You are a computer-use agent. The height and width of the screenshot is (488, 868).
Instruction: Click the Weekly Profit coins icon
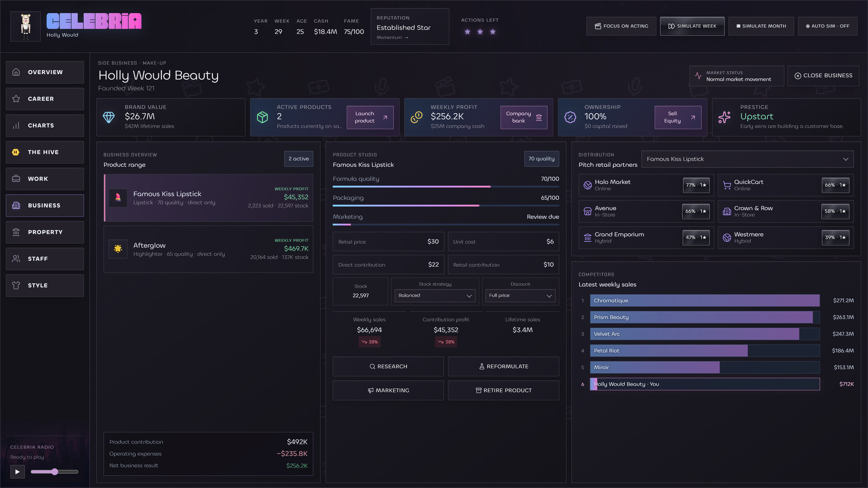click(x=416, y=117)
